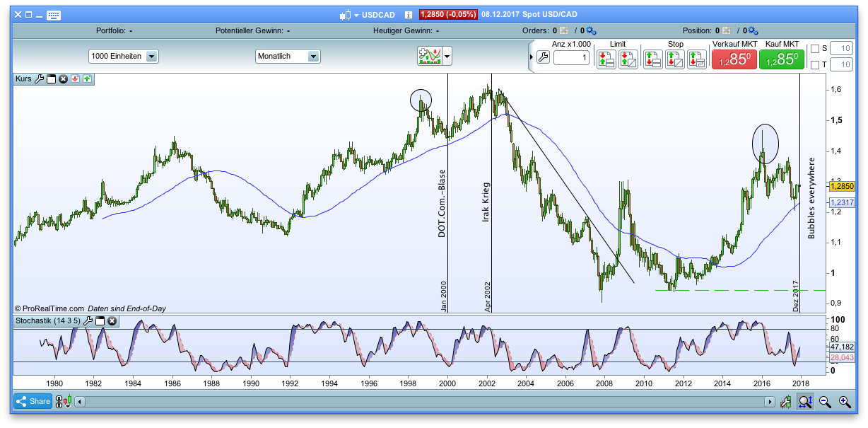Click the red Verkauf MKT sell button
The height and width of the screenshot is (428, 868).
734,57
